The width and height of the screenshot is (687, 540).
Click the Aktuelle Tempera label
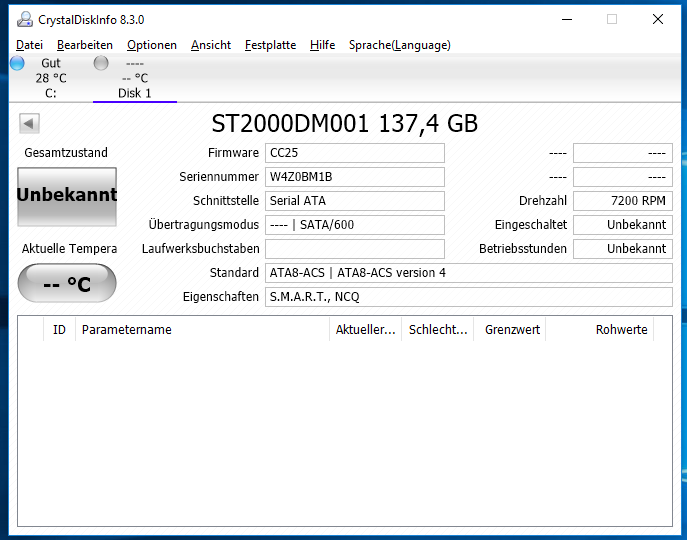click(69, 249)
